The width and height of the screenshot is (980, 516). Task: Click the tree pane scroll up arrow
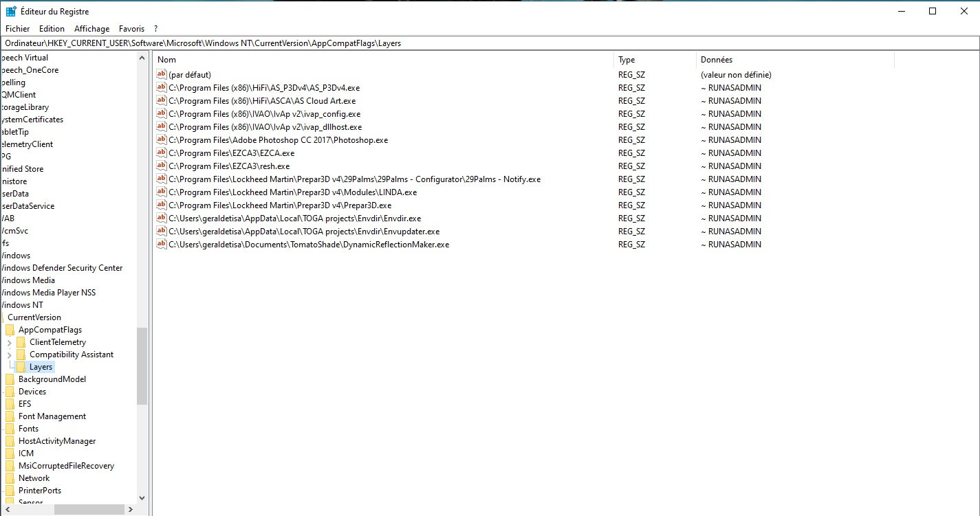pyautogui.click(x=142, y=58)
